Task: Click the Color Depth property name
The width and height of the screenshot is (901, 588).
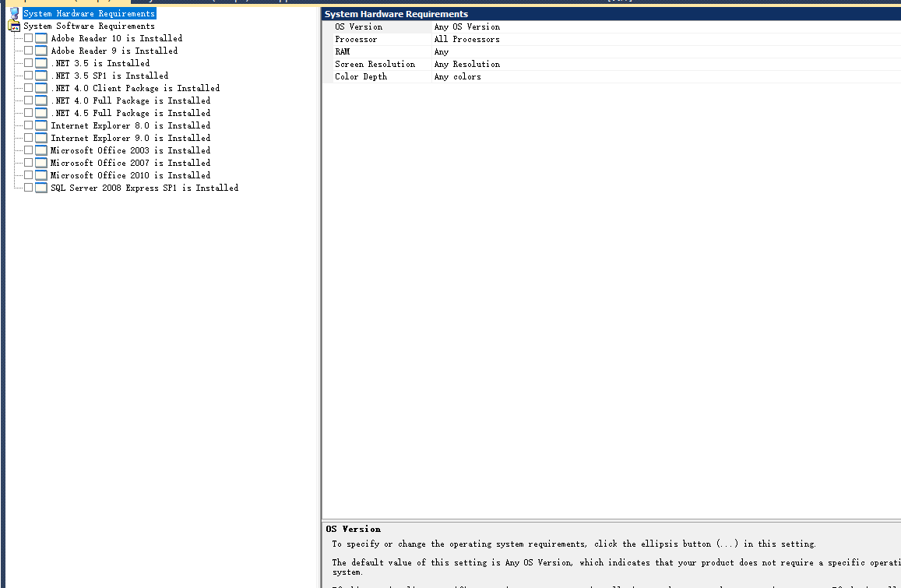Action: [361, 77]
